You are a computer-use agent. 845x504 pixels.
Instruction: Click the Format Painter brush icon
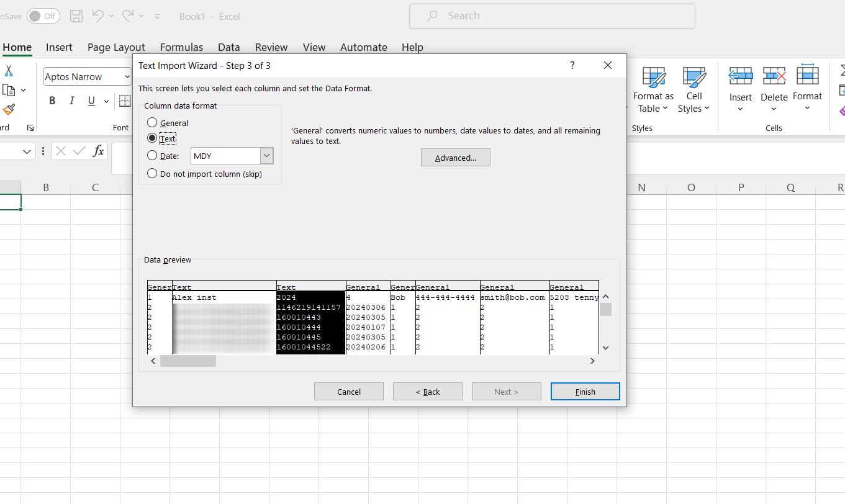(9, 110)
